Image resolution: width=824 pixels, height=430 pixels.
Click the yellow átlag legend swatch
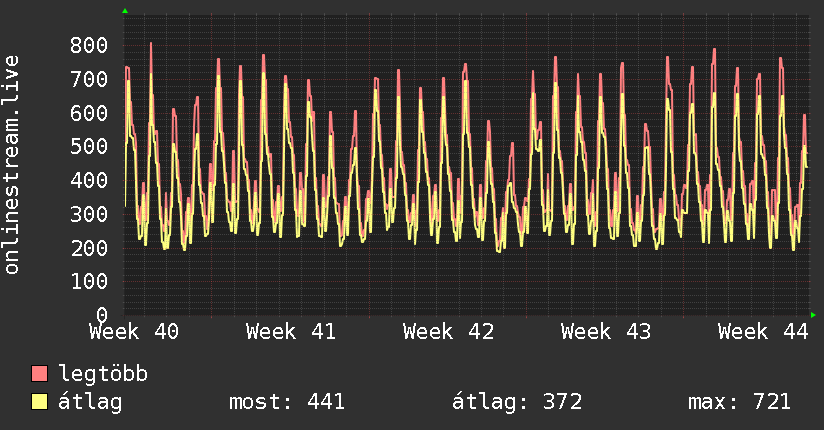pyautogui.click(x=39, y=402)
